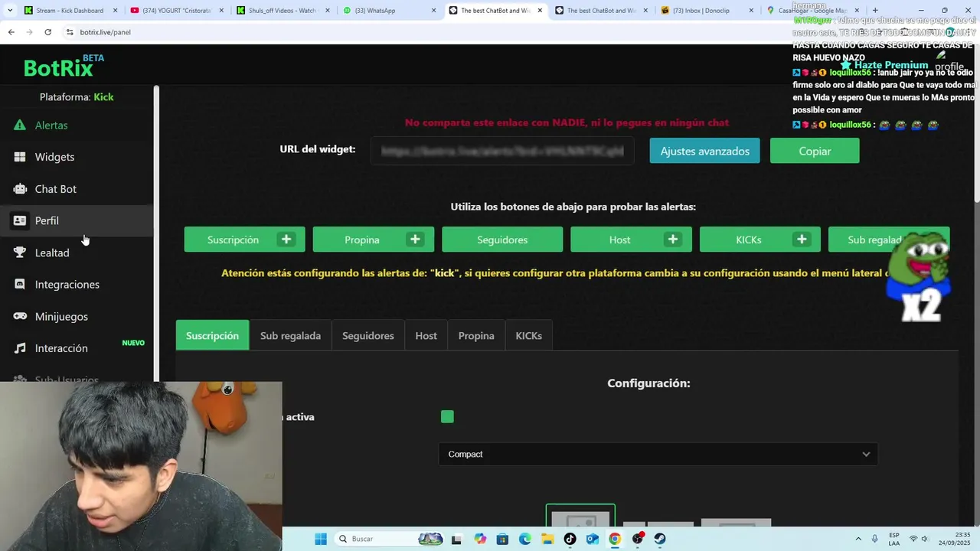Click the blurred widget URL field
The height and width of the screenshot is (551, 980).
click(x=502, y=151)
